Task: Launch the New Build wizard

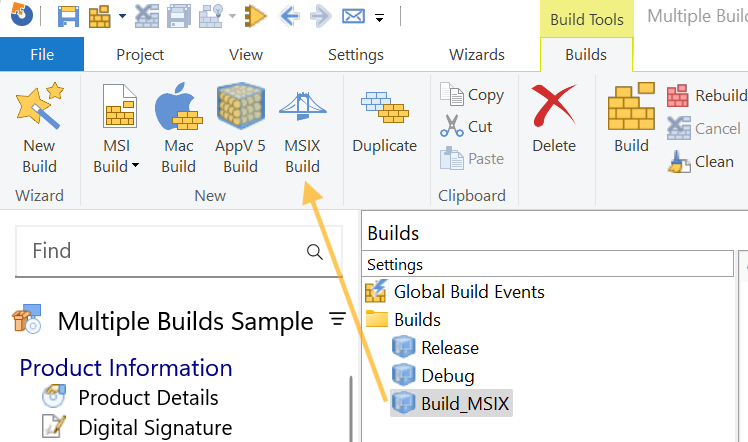Action: [39, 129]
